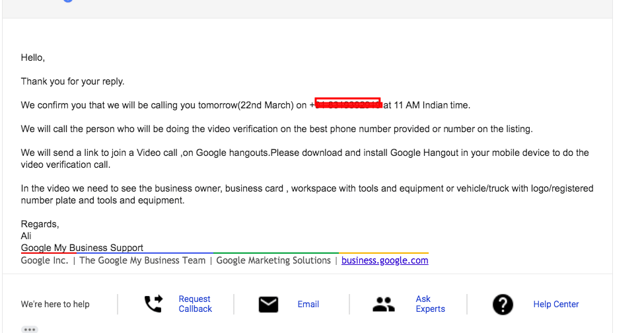Click the Email envelope icon
The image size is (644, 333).
[268, 305]
